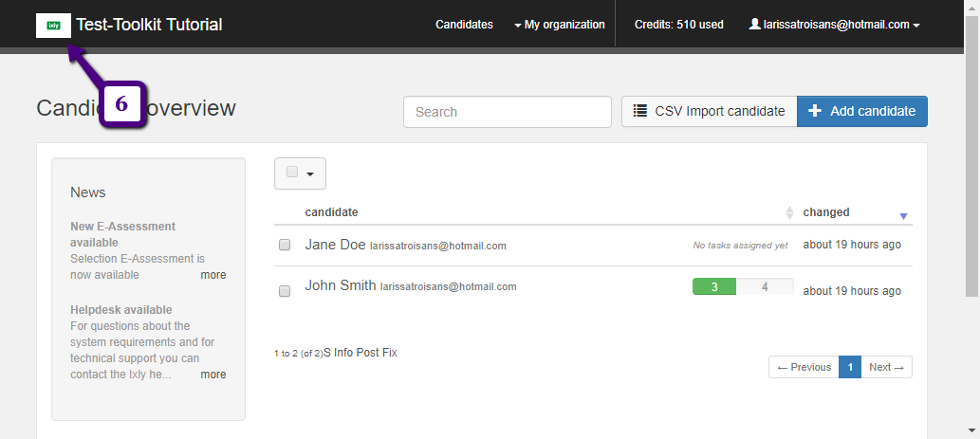Open the Credits: 510 used item

click(678, 25)
